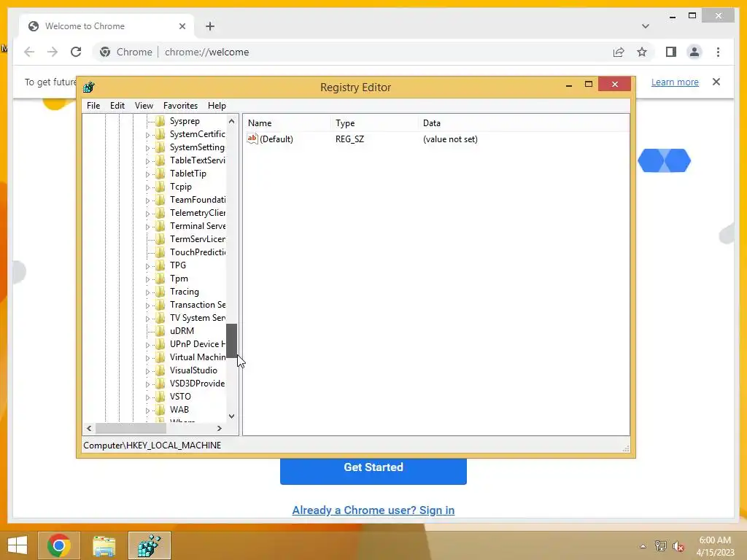Click the Tracing folder icon

(160, 292)
